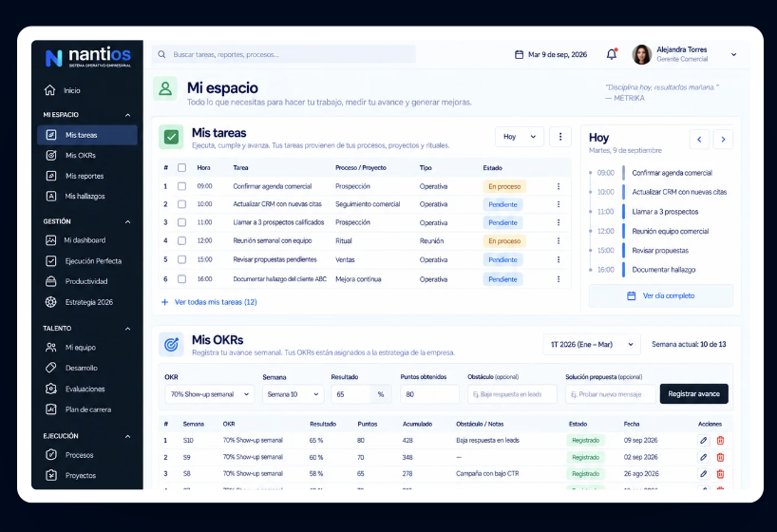Viewport: 777px width, 532px height.
Task: Open the three-dot menu for Confirmar agenda comercial
Action: (x=559, y=186)
